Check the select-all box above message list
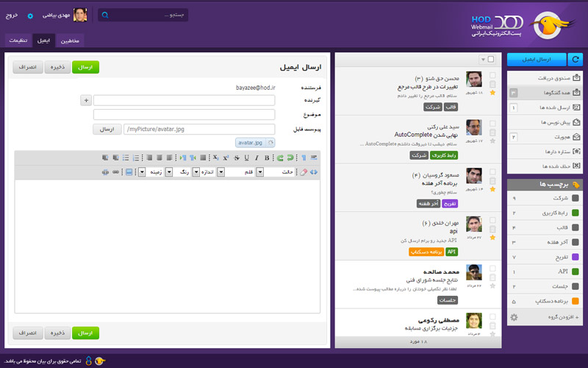 click(491, 60)
